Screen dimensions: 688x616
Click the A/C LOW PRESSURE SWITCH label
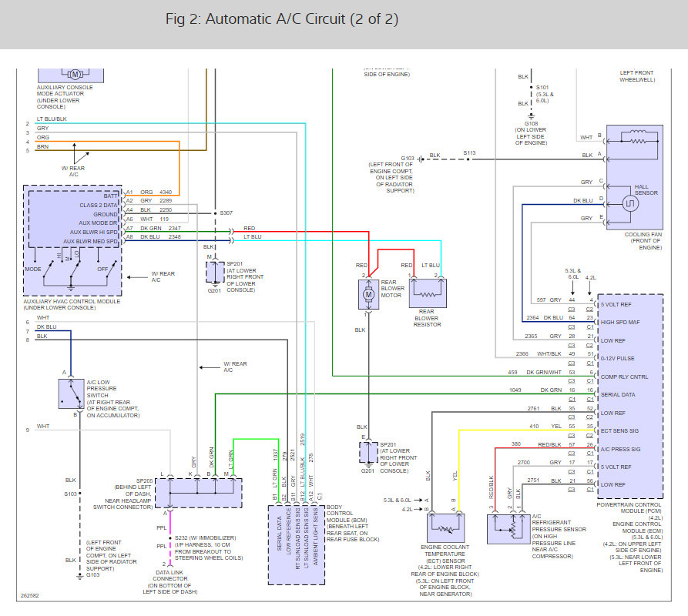[102, 389]
